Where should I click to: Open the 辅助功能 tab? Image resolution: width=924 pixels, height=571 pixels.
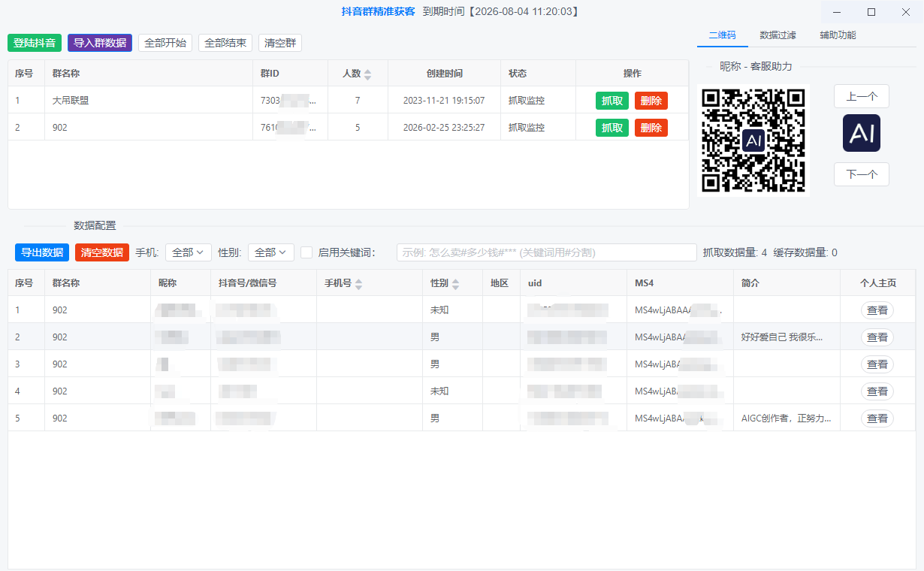pyautogui.click(x=838, y=35)
